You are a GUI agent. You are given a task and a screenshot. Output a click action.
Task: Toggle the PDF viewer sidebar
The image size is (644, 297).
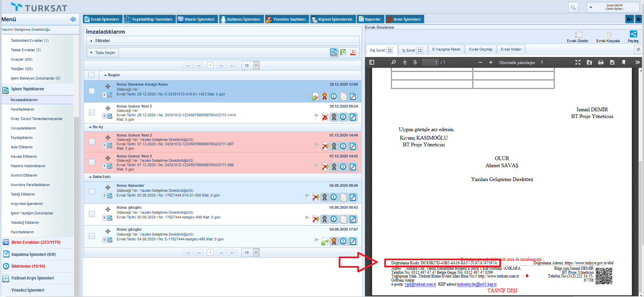coord(372,62)
